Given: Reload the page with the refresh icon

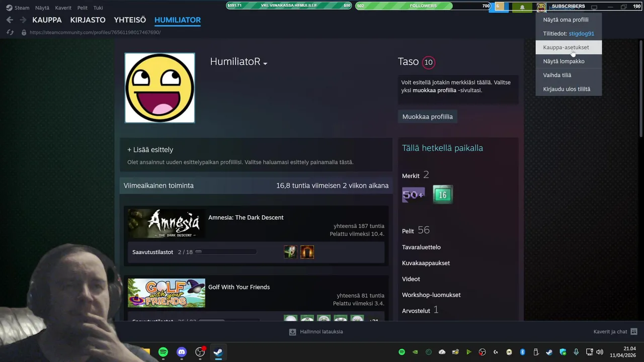Looking at the screenshot, I should (10, 32).
